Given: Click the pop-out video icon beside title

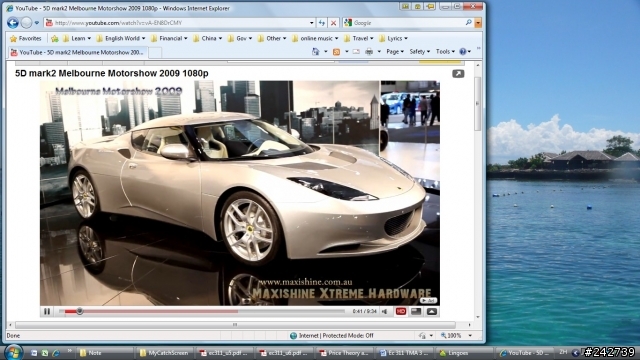Looking at the screenshot, I should [458, 73].
